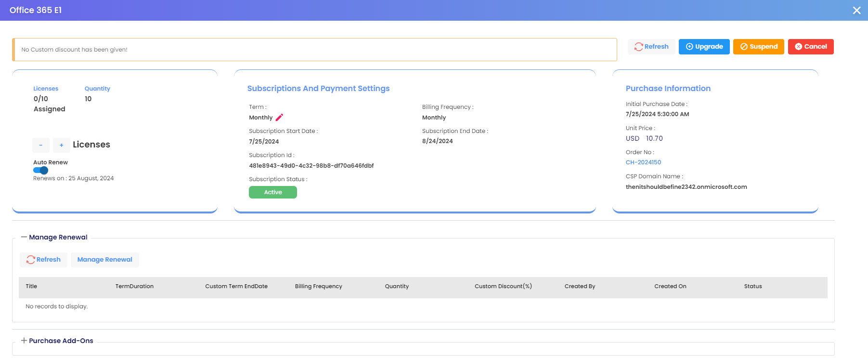
Task: Click the top Refresh button beside Upgrade
Action: [651, 47]
